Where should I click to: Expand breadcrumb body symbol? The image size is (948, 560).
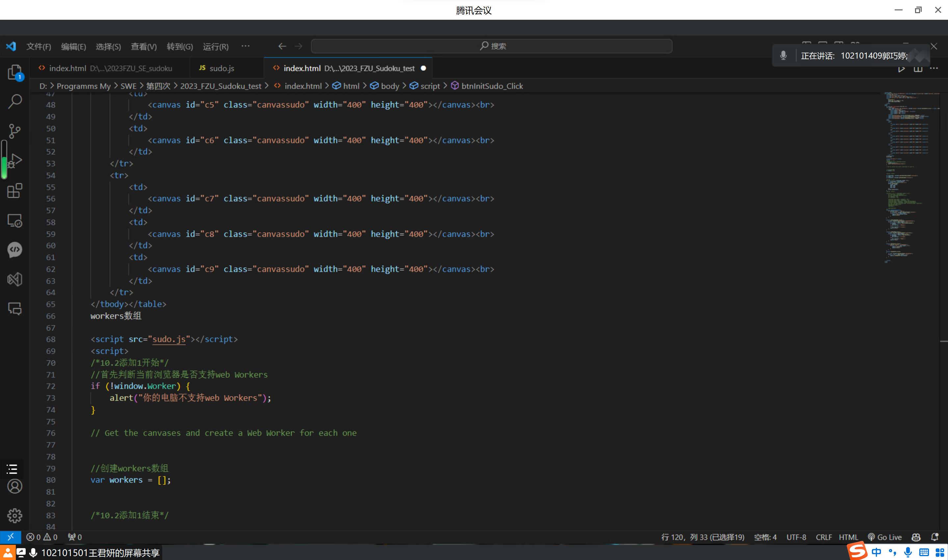point(385,86)
